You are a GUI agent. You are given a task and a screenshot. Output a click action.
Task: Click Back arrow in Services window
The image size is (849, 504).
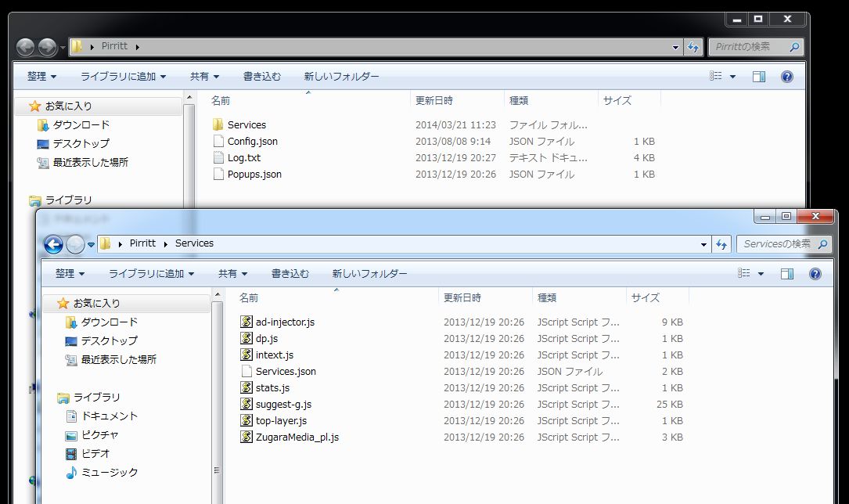53,244
